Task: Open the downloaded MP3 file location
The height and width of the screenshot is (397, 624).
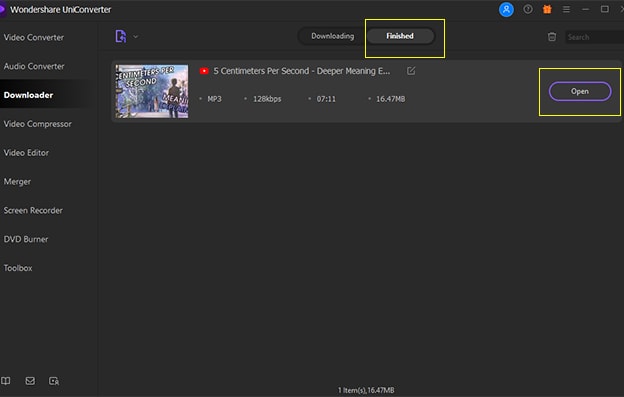Action: click(x=580, y=91)
